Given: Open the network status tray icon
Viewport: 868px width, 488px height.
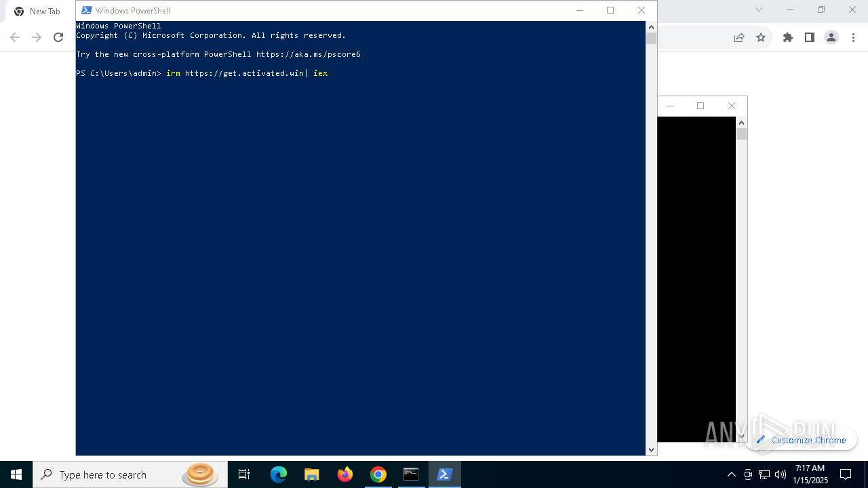Looking at the screenshot, I should pos(764,474).
